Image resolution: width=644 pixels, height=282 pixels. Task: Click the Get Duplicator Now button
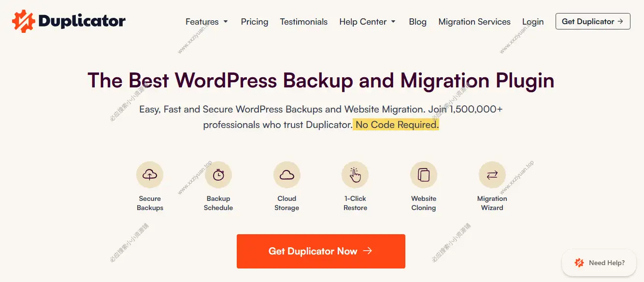click(321, 251)
